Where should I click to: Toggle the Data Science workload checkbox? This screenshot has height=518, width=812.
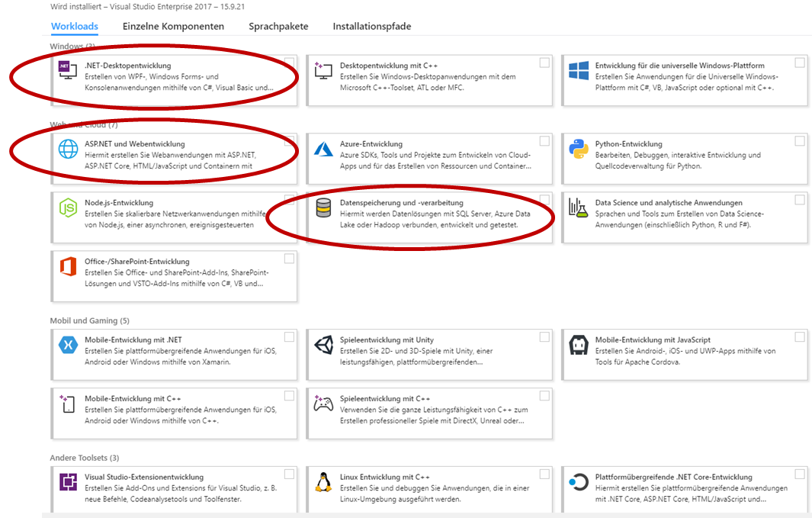pos(800,199)
